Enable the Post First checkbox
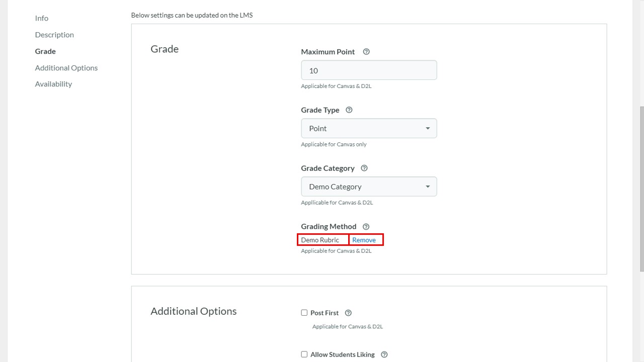Image resolution: width=644 pixels, height=362 pixels. point(304,313)
